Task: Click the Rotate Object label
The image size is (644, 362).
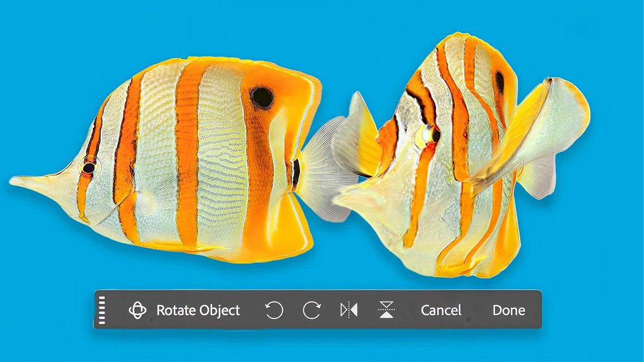Action: point(198,310)
